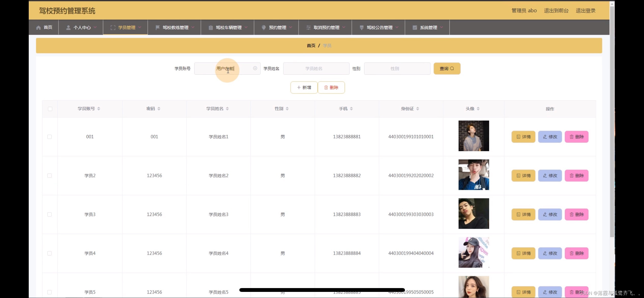The image size is (644, 298).
Task: Click the location pin icon beside 预约管理
Action: (x=264, y=28)
